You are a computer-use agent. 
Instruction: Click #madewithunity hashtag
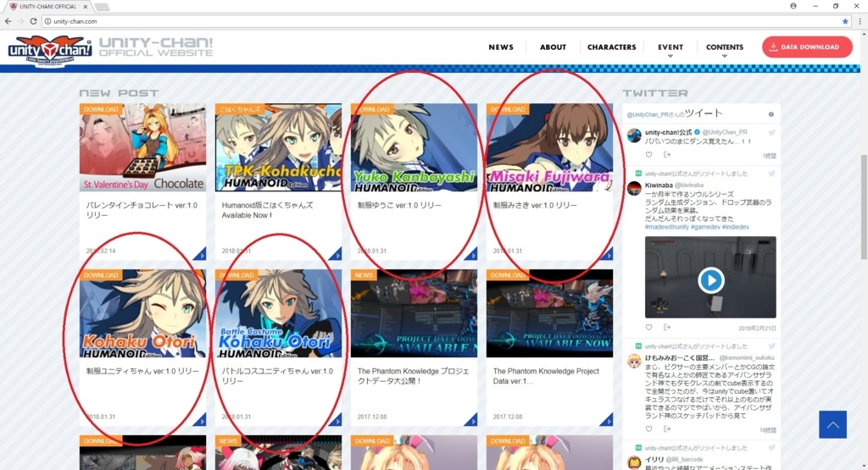click(666, 227)
